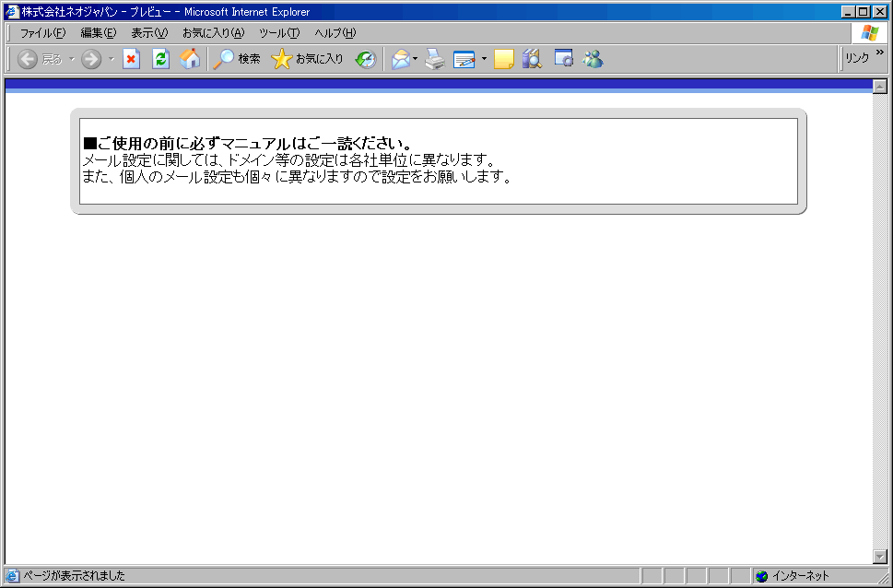Expand the links bar chevron
This screenshot has height=588, width=893.
coord(879,53)
